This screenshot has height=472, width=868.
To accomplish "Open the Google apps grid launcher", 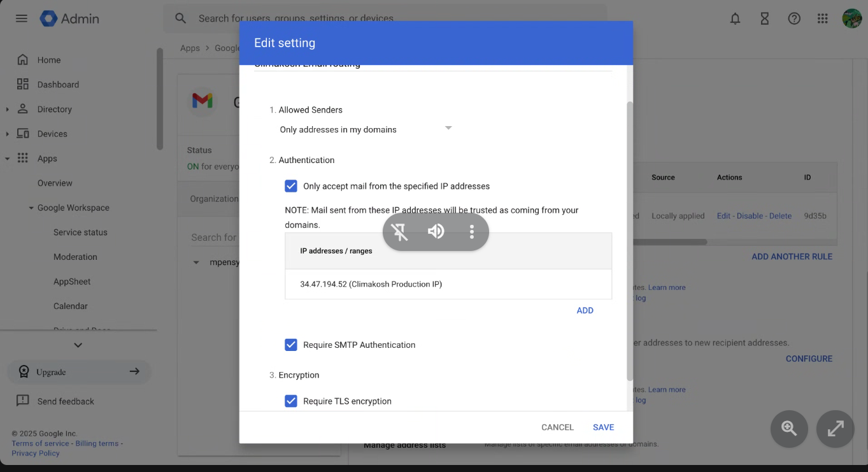I will 822,18.
